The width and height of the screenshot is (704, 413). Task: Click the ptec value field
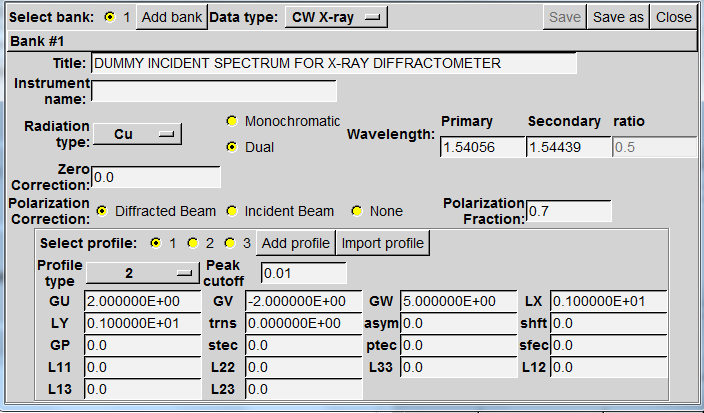[458, 345]
